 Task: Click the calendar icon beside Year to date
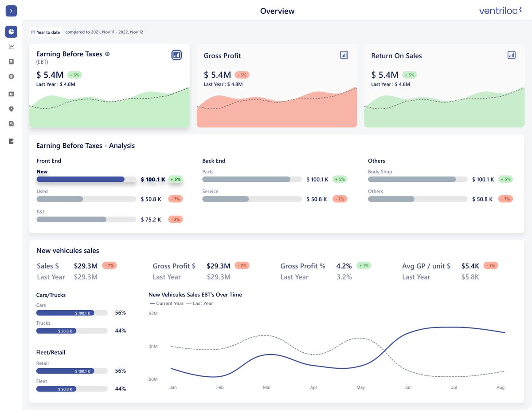tap(33, 32)
